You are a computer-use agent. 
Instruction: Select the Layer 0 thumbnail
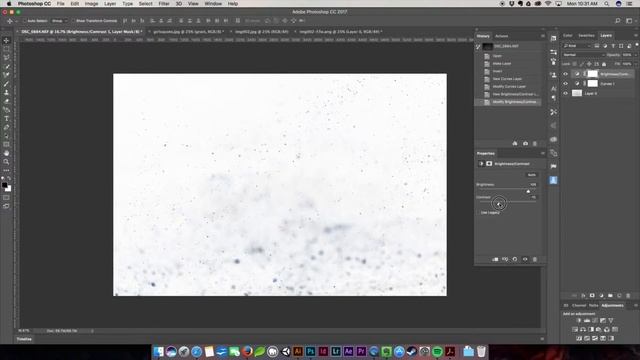tap(577, 93)
